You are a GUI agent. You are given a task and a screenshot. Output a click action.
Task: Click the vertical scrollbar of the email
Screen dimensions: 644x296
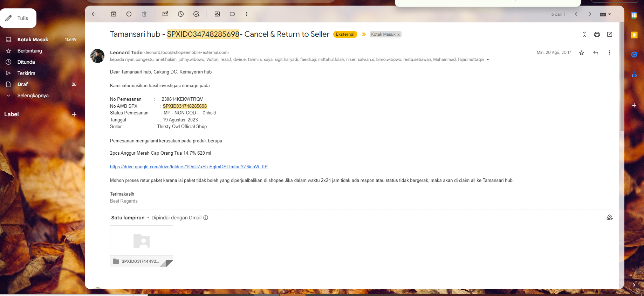coord(622,77)
